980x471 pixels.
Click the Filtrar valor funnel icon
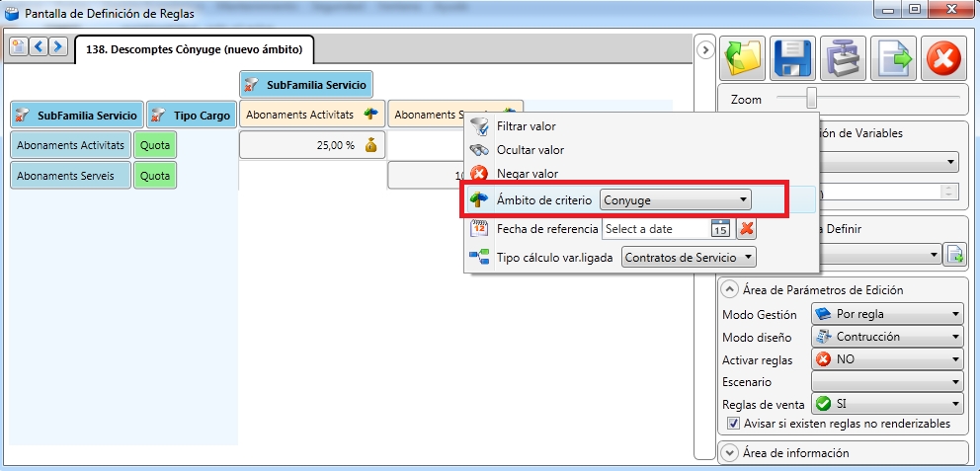[x=479, y=126]
